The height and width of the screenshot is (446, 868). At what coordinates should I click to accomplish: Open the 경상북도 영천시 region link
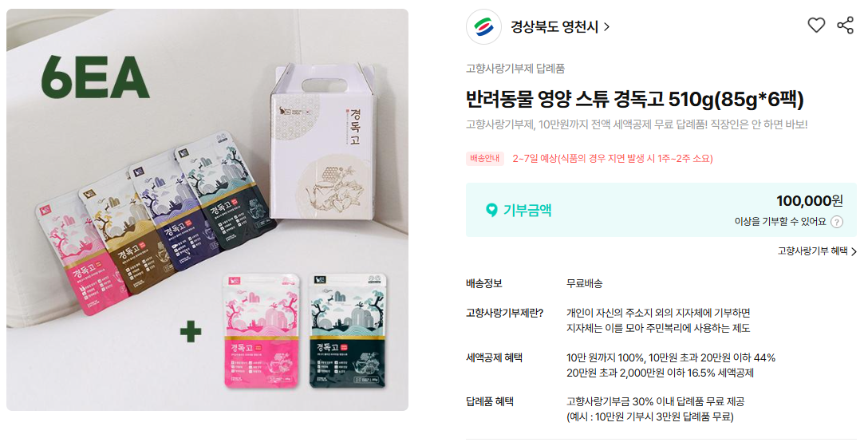coord(554,26)
